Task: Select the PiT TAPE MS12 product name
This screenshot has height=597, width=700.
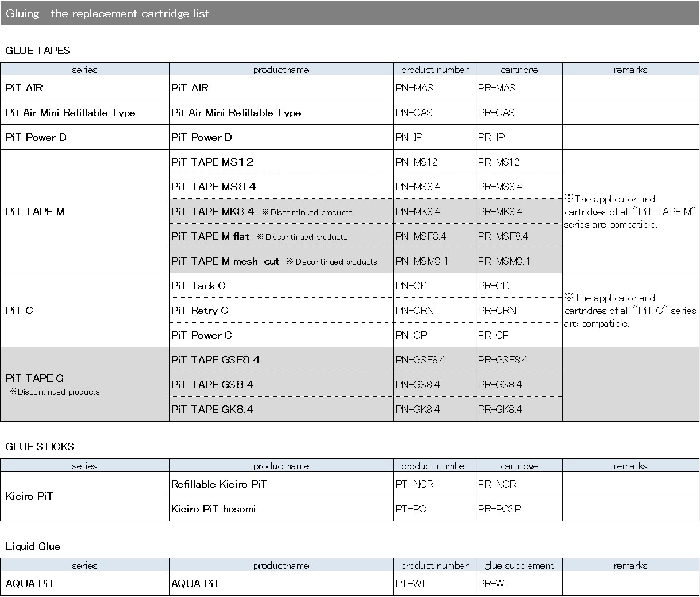Action: click(x=212, y=162)
